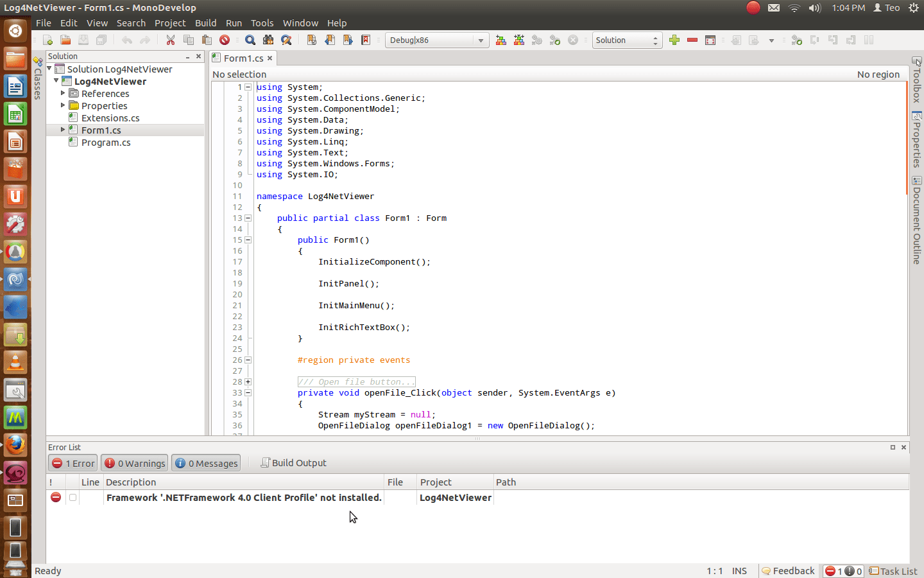
Task: Click the red Stop icon beside Paste
Action: point(225,40)
